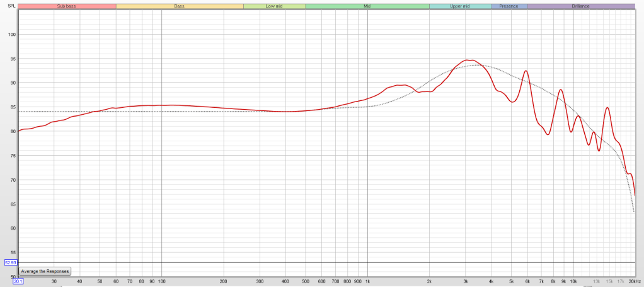Select the Upper mid band label
This screenshot has width=644, height=287.
(460, 6)
